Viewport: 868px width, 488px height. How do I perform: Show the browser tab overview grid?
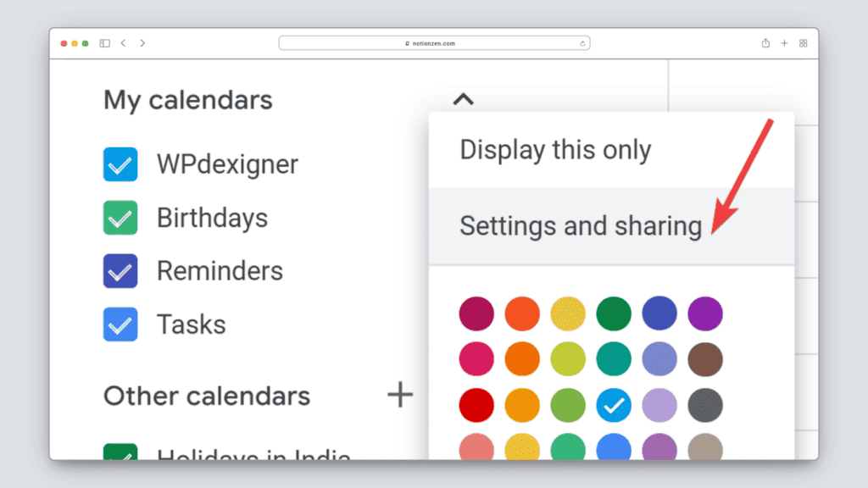click(804, 43)
